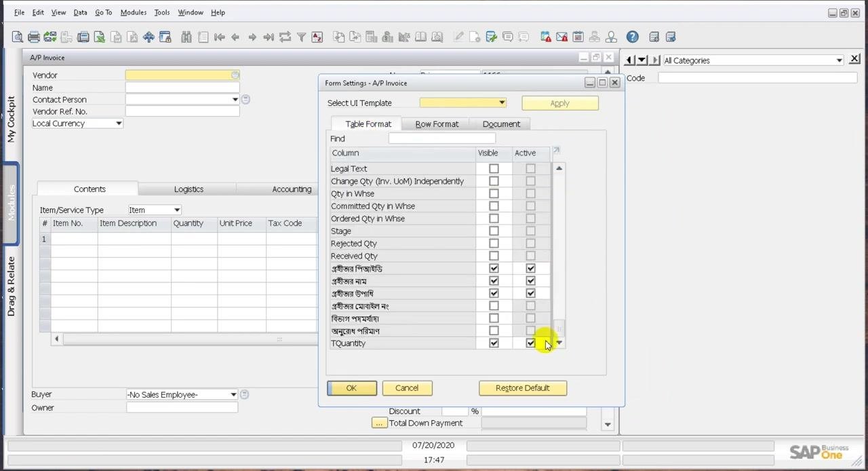Check Visible for Received Qty column

tap(494, 256)
